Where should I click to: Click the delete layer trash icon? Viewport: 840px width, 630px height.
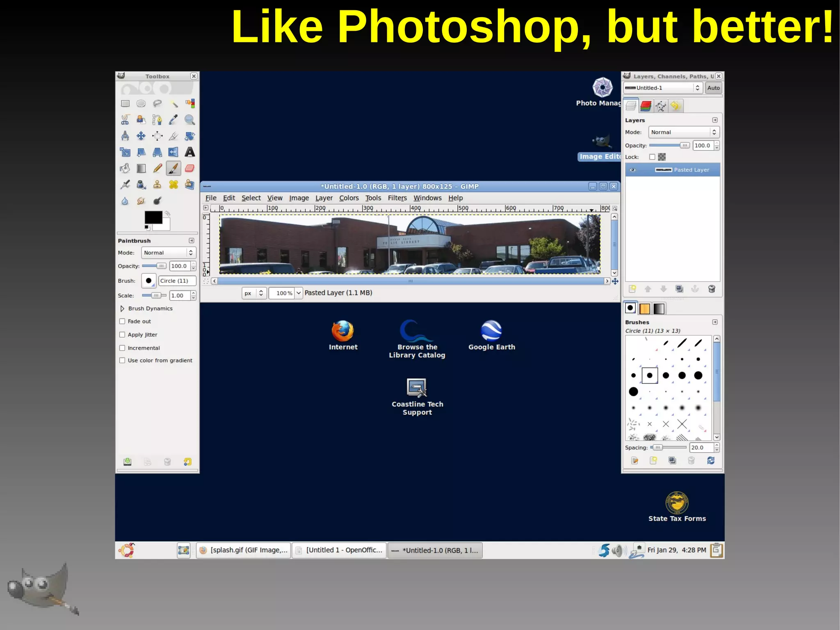(712, 289)
